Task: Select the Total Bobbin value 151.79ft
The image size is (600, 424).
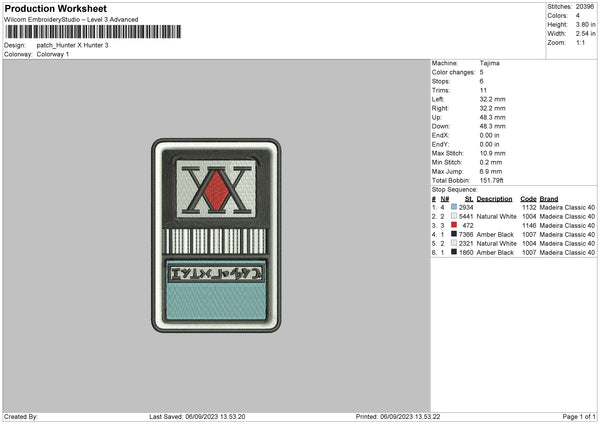Action: 492,180
